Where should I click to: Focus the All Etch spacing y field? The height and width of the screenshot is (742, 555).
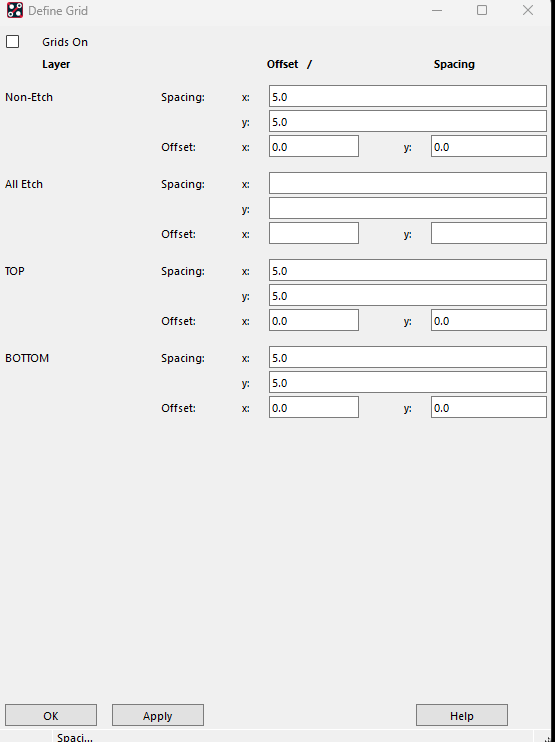408,209
